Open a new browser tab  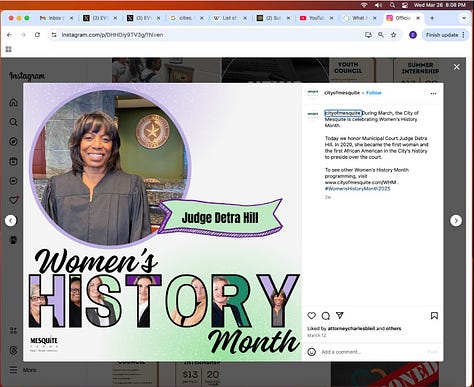pyautogui.click(x=432, y=18)
